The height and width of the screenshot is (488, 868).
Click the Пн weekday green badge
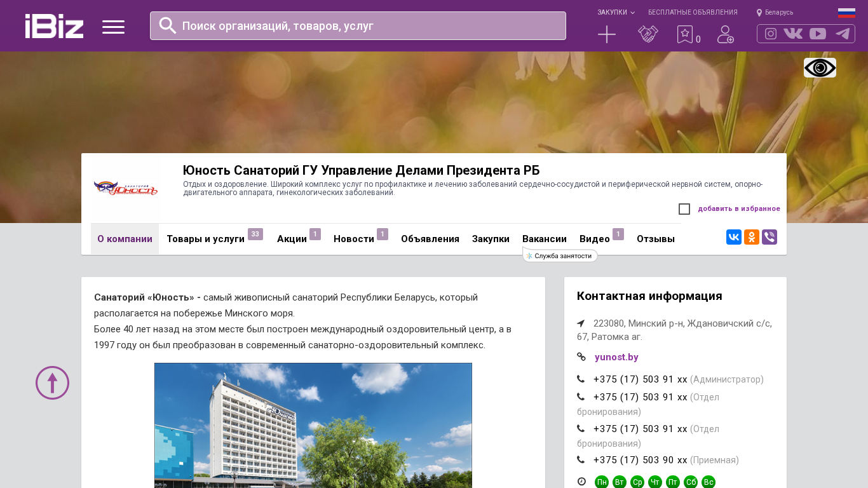602,482
